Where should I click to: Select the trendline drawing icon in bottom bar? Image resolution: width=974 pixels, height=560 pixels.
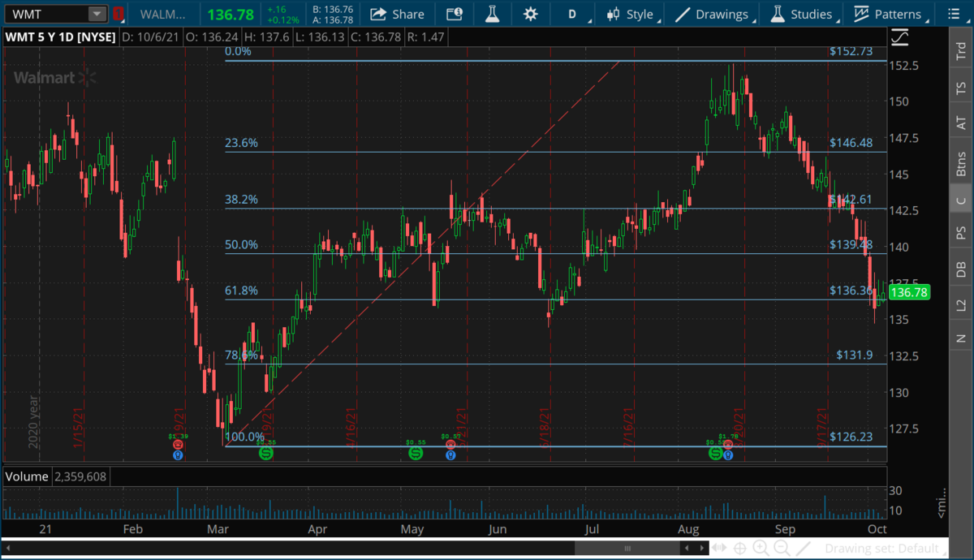click(803, 548)
